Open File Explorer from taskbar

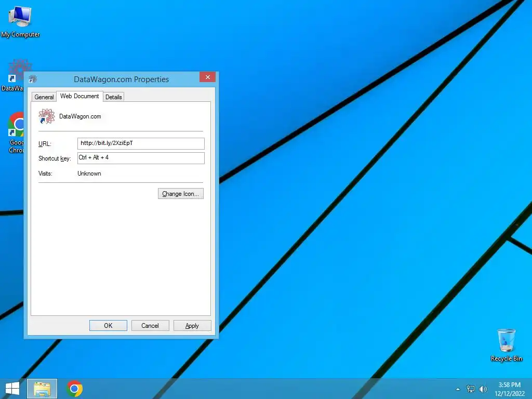[42, 389]
